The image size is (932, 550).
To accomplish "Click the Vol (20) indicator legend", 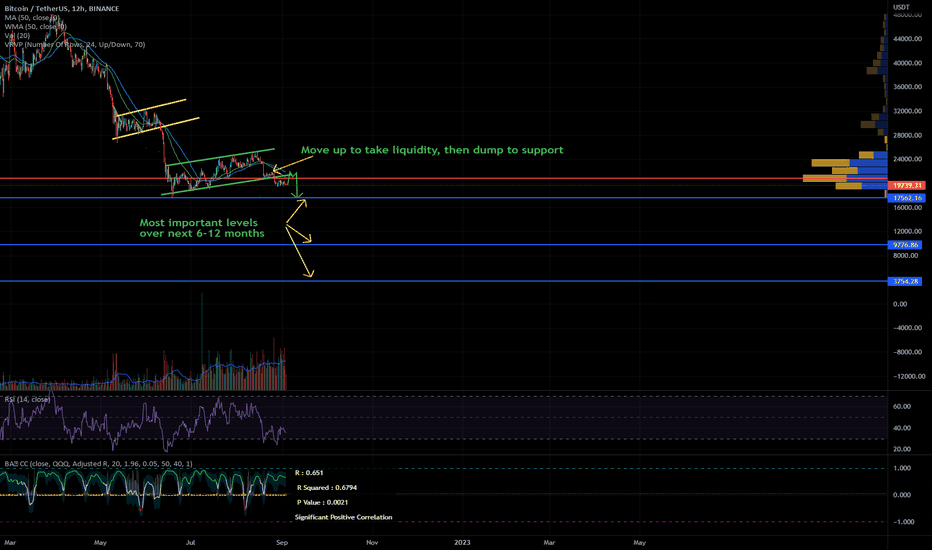I will 17,36.
